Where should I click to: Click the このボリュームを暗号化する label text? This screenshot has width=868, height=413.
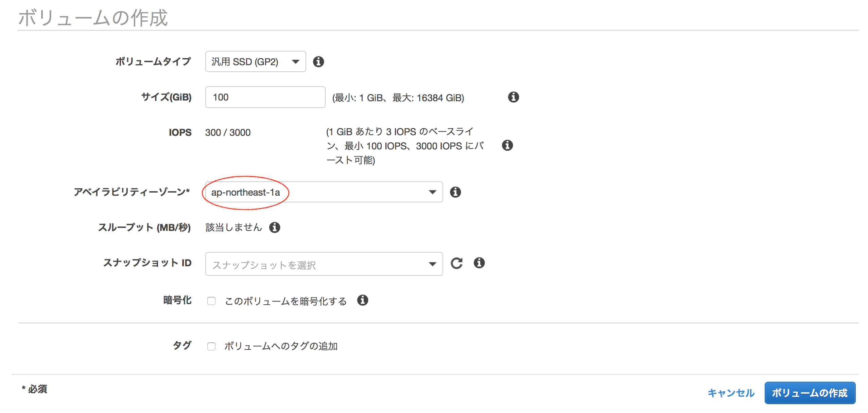tap(285, 301)
